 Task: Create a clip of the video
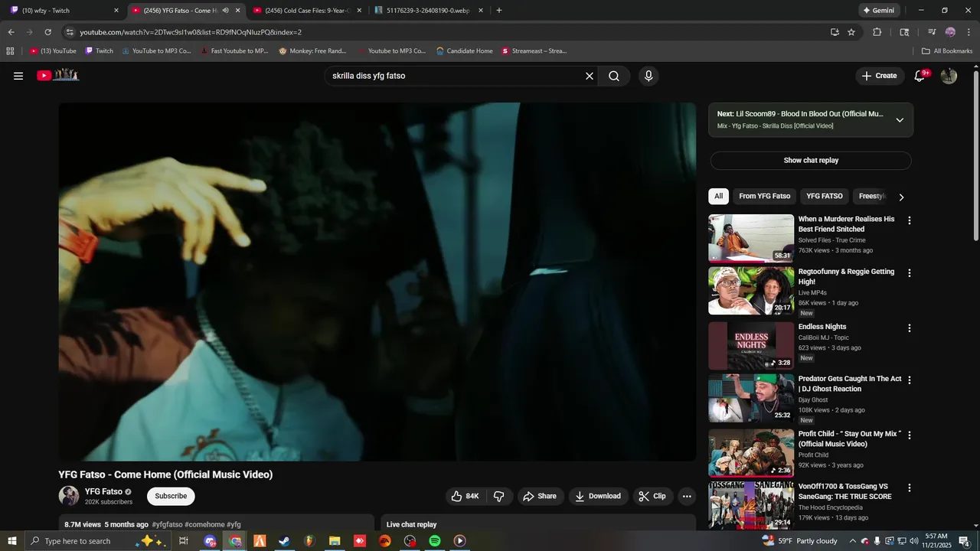tap(653, 496)
